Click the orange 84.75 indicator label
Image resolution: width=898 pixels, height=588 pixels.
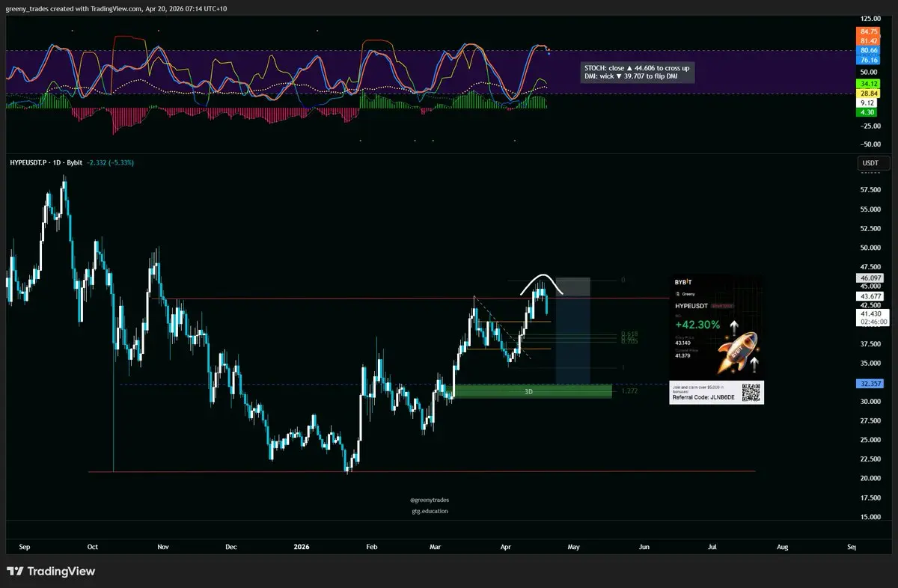point(869,31)
